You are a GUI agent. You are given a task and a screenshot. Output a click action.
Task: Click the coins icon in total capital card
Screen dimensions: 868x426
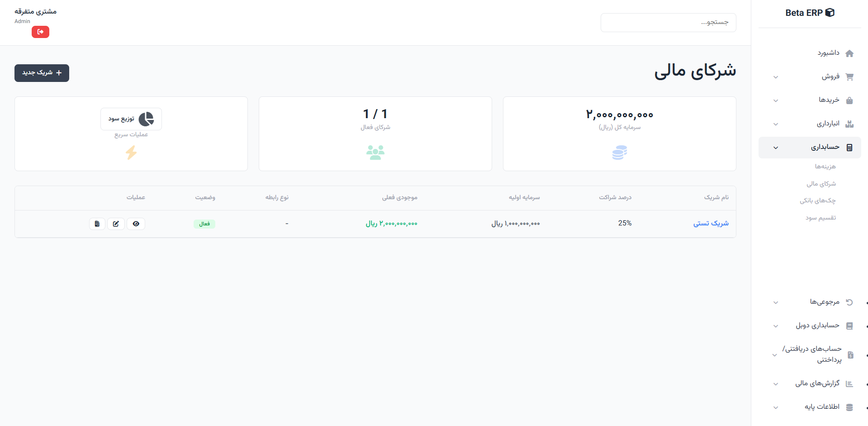tap(619, 153)
